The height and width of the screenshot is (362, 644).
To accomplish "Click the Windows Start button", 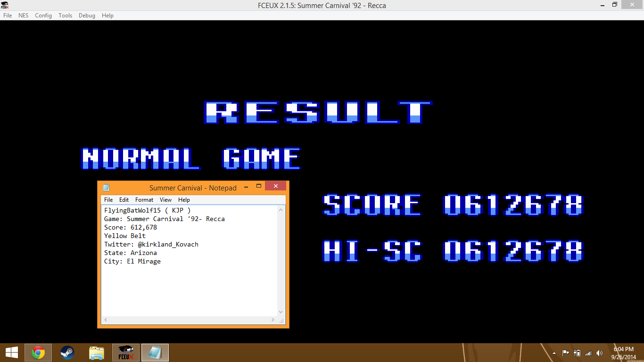I will pos(11,353).
